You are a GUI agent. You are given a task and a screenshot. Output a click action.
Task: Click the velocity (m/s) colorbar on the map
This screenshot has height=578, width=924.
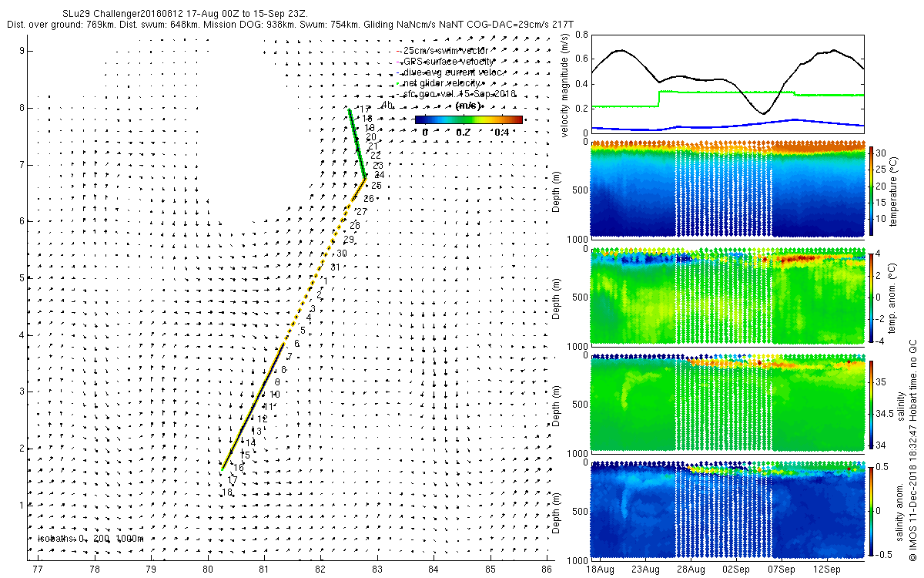pyautogui.click(x=468, y=119)
